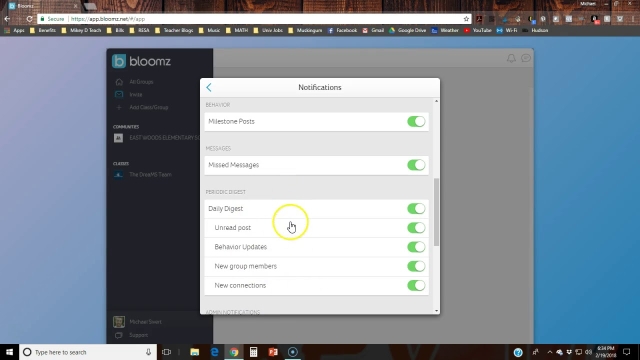Click the blue help icon in tray

pyautogui.click(x=518, y=352)
